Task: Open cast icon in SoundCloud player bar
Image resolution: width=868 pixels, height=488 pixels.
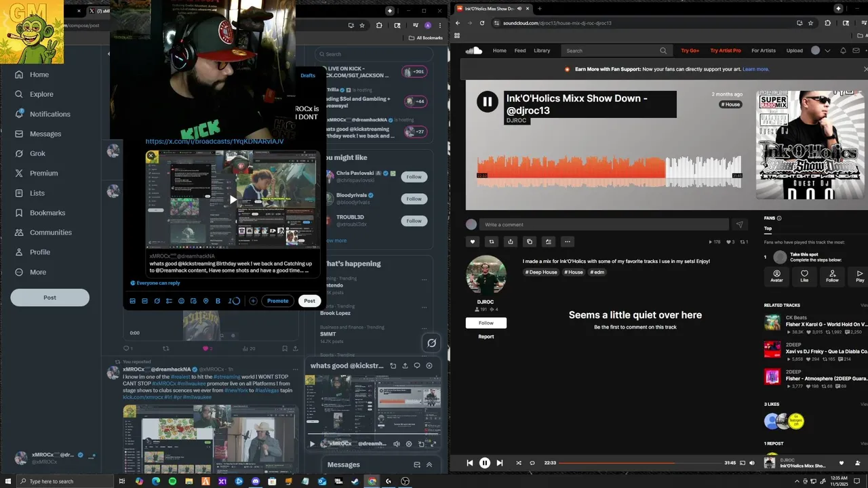Action: click(743, 463)
